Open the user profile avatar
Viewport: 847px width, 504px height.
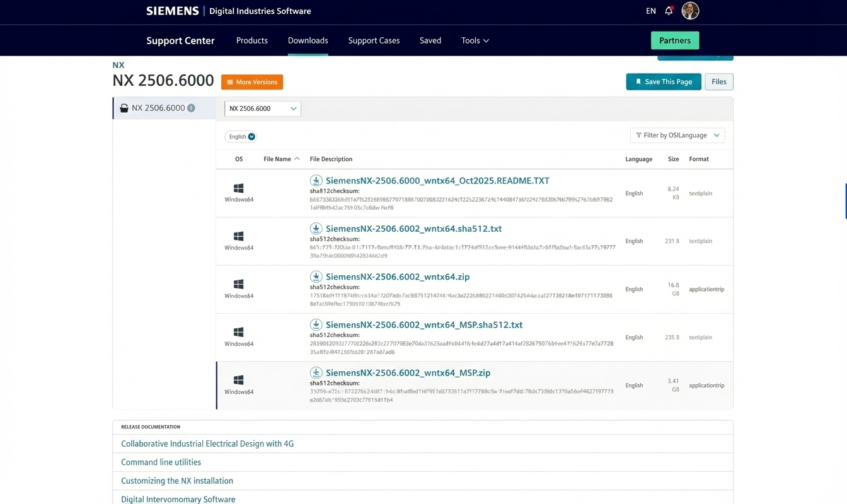coord(690,11)
